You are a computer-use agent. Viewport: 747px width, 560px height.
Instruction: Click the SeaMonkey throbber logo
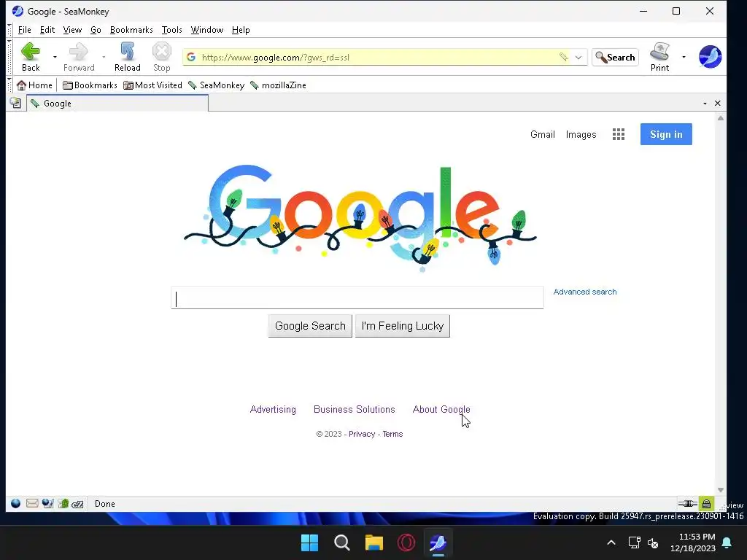710,57
